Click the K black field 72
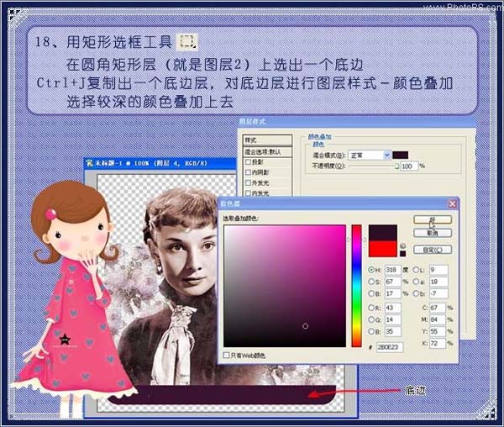The image size is (504, 427). pyautogui.click(x=438, y=343)
